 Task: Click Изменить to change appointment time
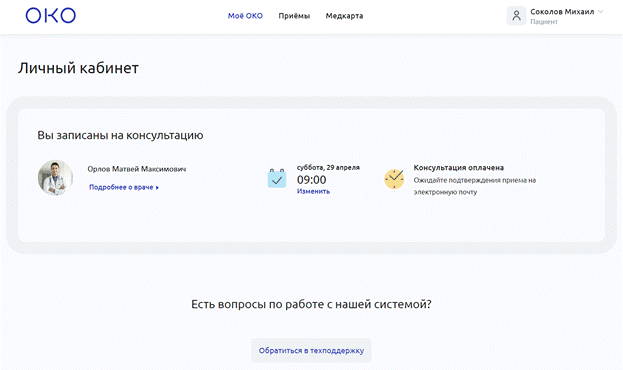[313, 191]
